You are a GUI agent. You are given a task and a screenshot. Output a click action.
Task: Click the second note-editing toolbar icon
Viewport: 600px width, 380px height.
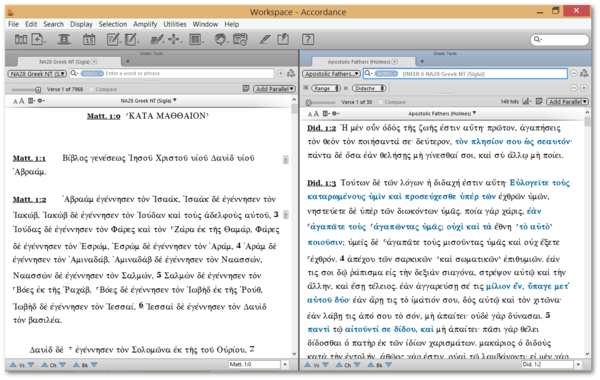[x=131, y=39]
